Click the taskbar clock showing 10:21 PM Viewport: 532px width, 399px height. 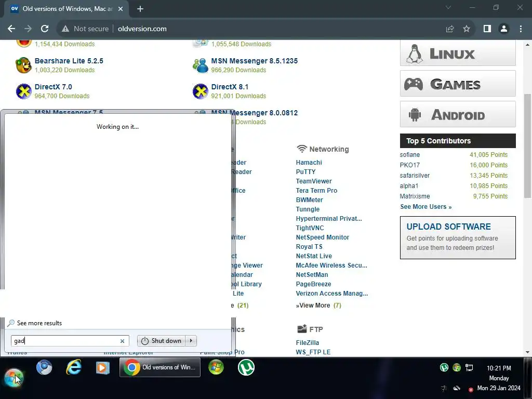click(x=499, y=368)
